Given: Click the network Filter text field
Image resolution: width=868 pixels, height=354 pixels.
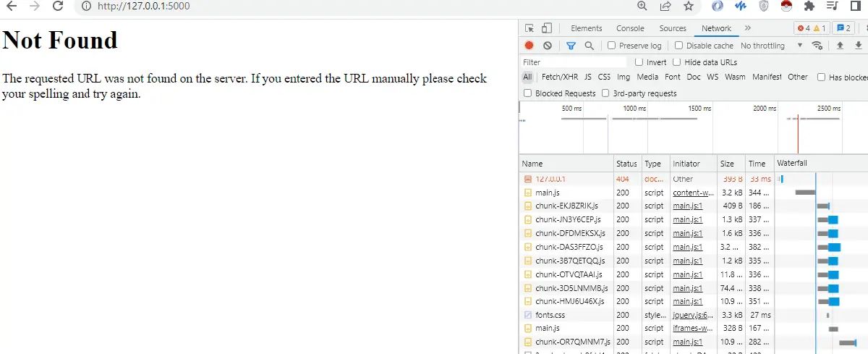Looking at the screenshot, I should [x=575, y=62].
